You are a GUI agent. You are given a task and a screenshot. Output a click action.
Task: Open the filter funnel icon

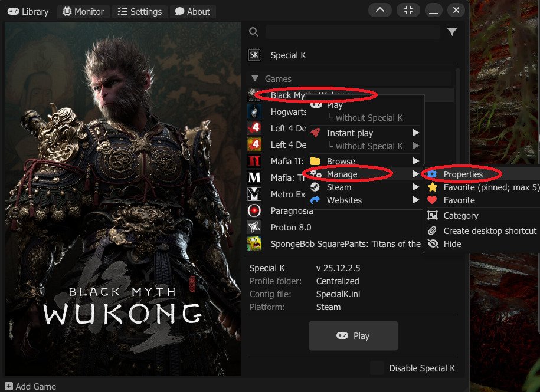click(x=452, y=32)
